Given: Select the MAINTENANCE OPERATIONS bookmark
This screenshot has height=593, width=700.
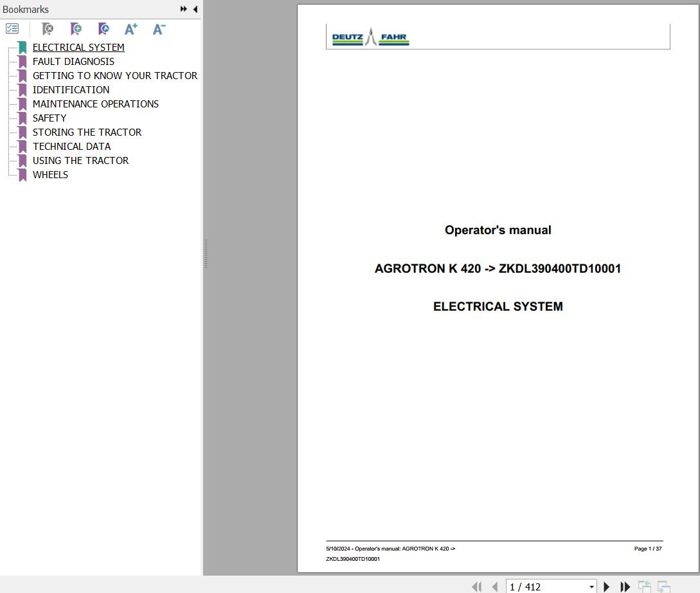Looking at the screenshot, I should 95,104.
